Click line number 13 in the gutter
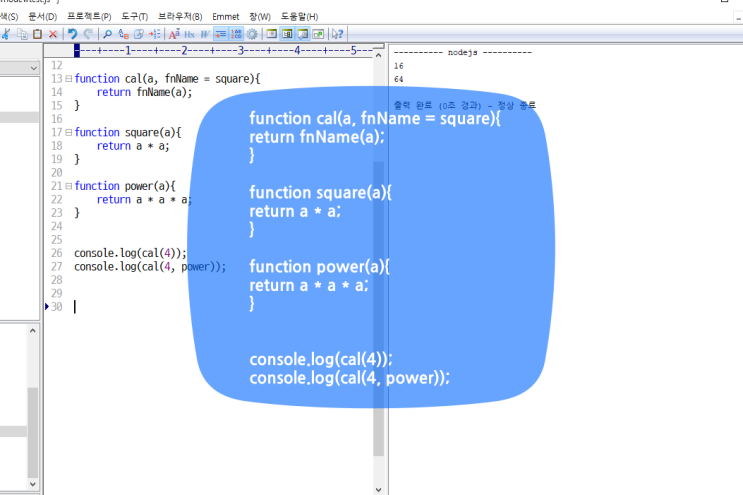This screenshot has height=495, width=743. [x=57, y=79]
